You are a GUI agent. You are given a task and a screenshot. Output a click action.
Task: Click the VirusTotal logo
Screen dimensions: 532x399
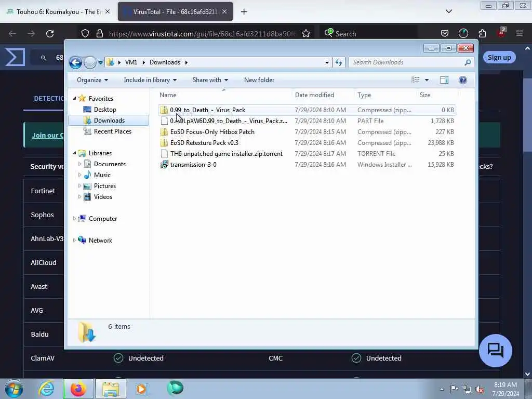click(x=15, y=57)
